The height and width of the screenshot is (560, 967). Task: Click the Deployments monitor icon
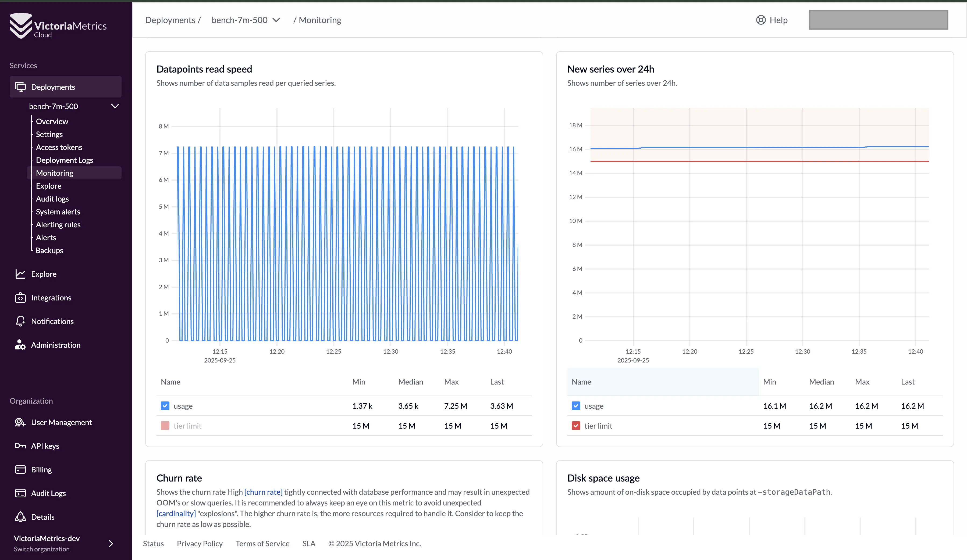coord(20,87)
